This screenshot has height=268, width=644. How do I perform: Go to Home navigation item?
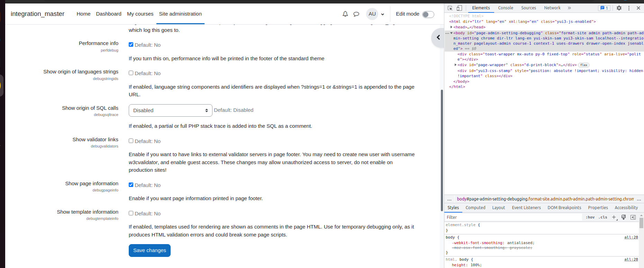[x=83, y=14]
